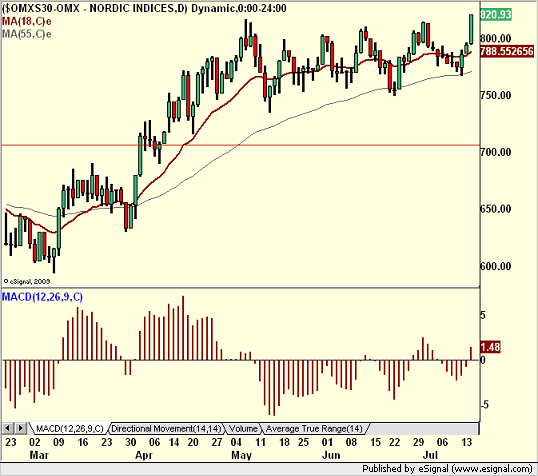Click the Jul month label on time axis
Screen dimensions: 538x476
pyautogui.click(x=430, y=455)
